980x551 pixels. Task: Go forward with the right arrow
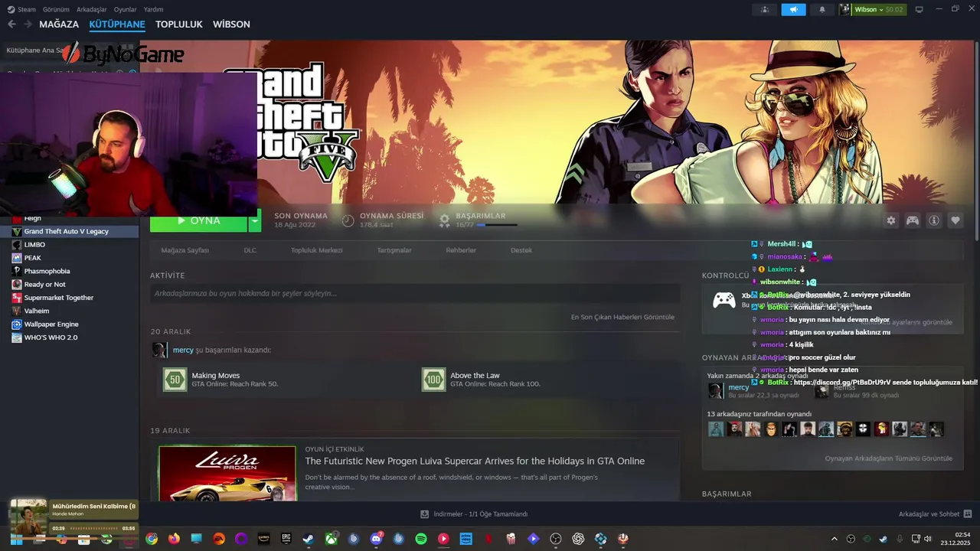(28, 24)
